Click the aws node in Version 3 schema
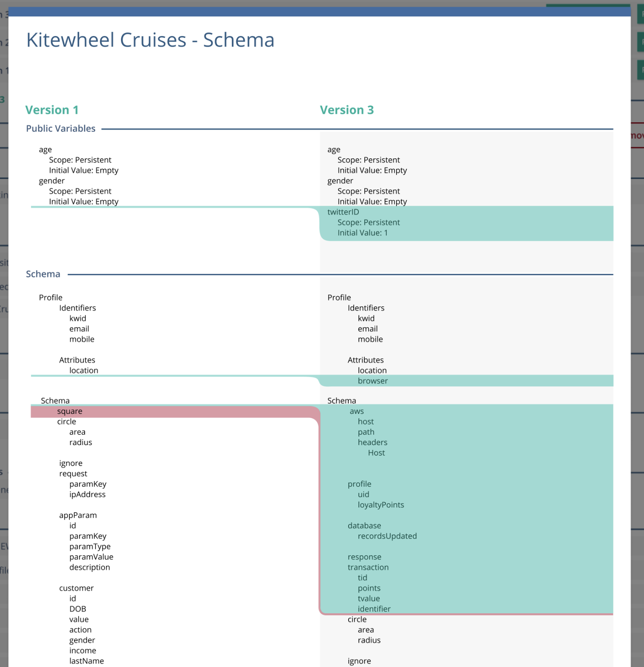This screenshot has height=667, width=644. [357, 411]
